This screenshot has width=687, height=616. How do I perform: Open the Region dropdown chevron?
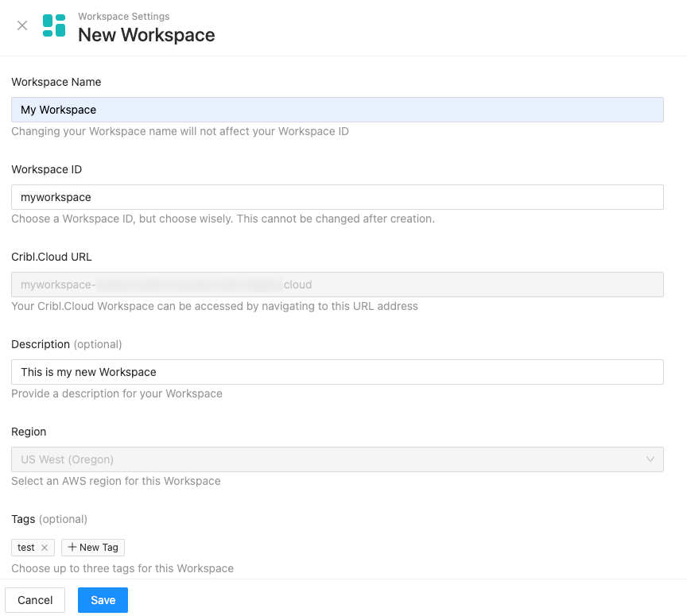(651, 459)
